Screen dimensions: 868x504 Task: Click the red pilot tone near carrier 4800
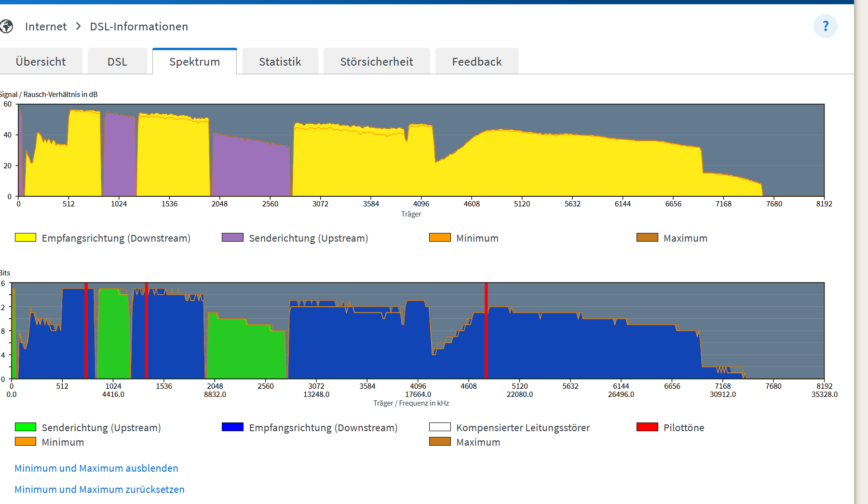(x=486, y=331)
